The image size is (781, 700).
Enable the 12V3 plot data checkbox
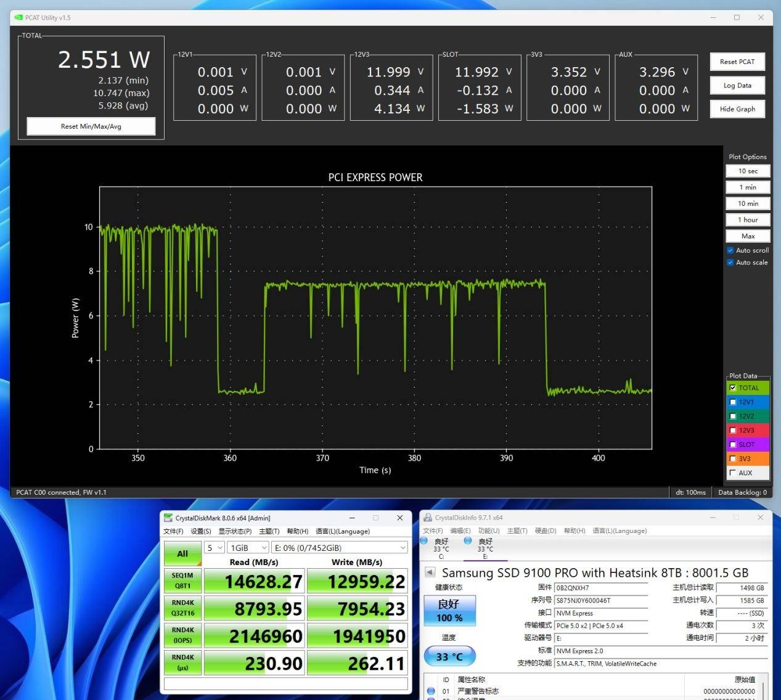[733, 430]
